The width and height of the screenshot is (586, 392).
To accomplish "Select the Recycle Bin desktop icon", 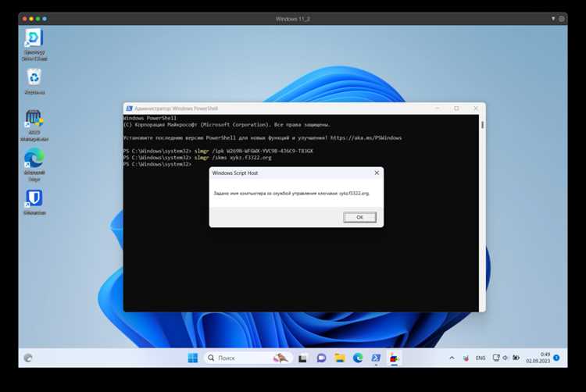I will coord(34,82).
